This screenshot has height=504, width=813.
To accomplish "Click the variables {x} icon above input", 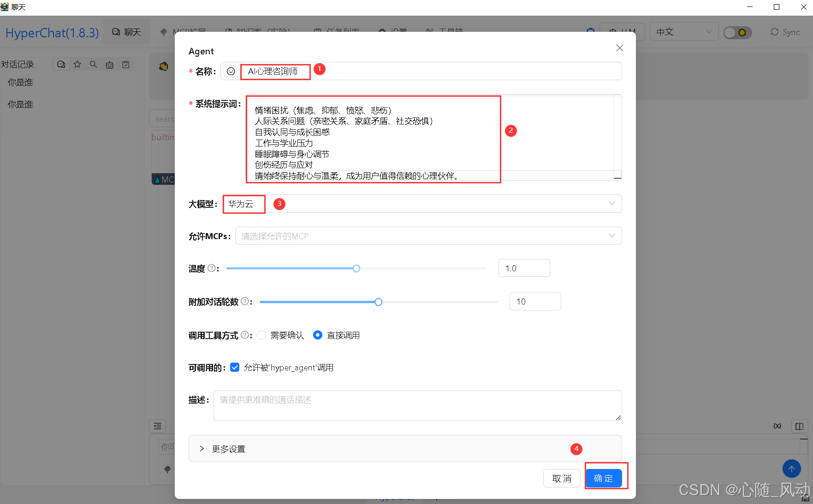I will coord(777,426).
